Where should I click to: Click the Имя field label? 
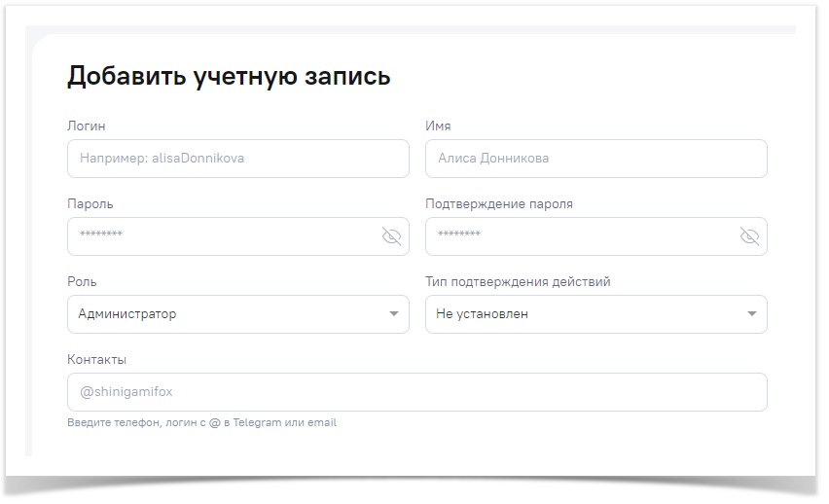tap(438, 126)
